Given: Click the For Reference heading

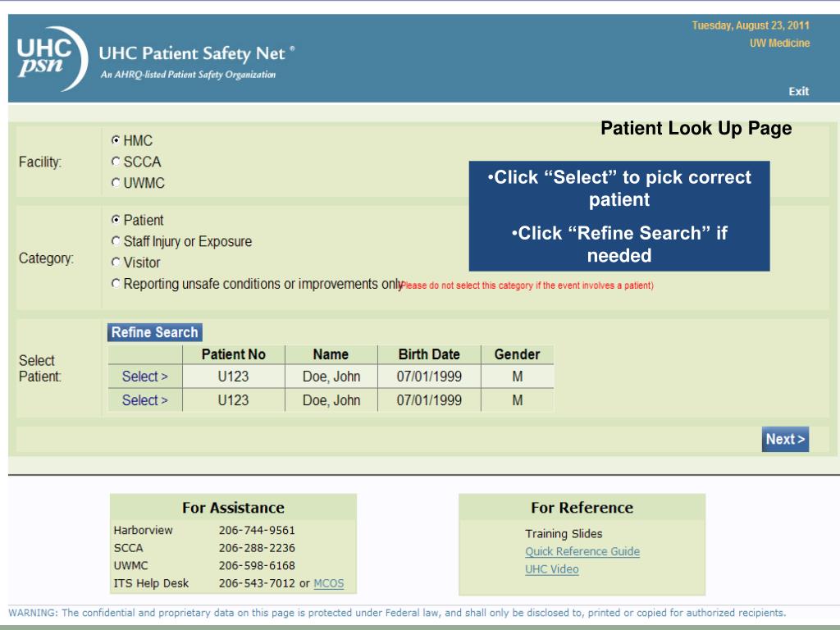Looking at the screenshot, I should click(582, 508).
